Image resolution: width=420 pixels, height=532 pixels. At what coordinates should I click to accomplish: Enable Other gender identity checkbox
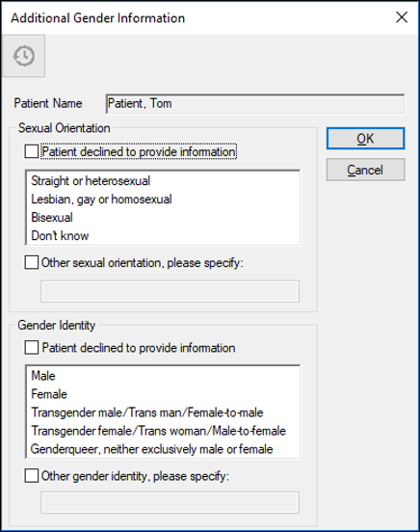32,476
